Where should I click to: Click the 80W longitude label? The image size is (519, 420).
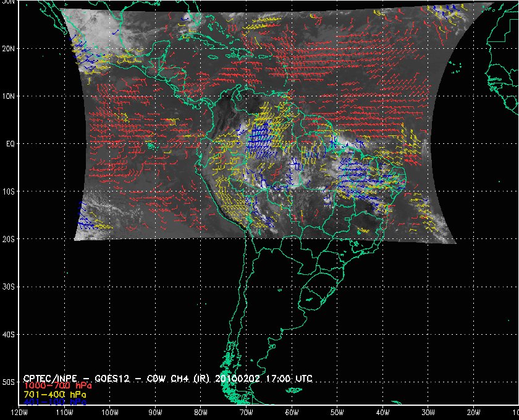click(x=201, y=413)
